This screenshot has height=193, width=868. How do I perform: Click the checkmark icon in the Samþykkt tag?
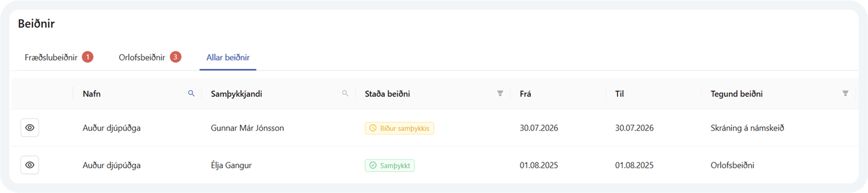point(373,165)
